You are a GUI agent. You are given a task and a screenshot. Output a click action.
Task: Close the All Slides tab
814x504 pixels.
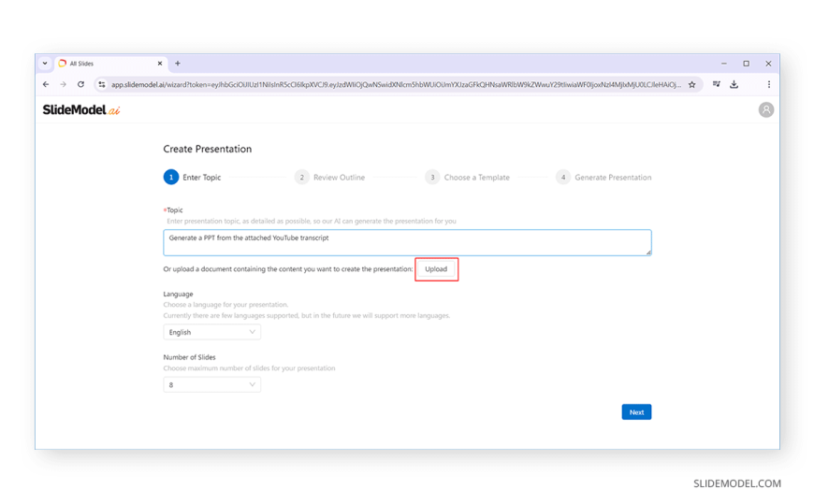pos(160,64)
